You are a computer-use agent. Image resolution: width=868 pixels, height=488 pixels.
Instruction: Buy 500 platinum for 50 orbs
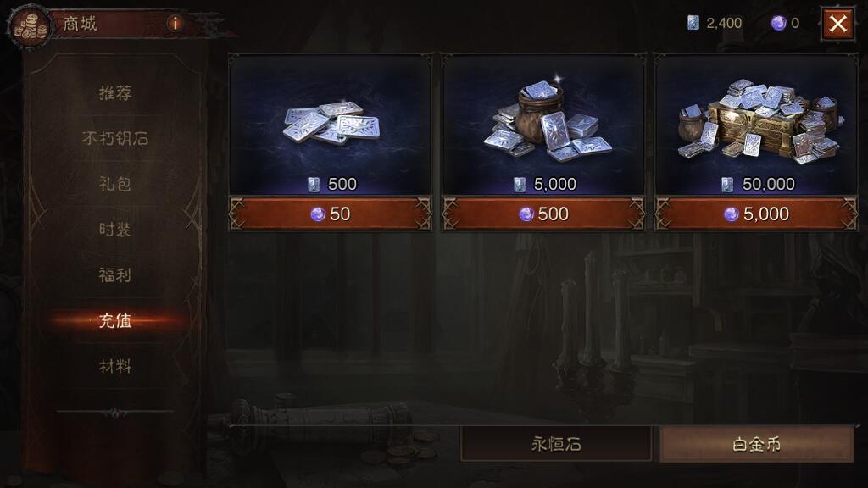click(331, 213)
